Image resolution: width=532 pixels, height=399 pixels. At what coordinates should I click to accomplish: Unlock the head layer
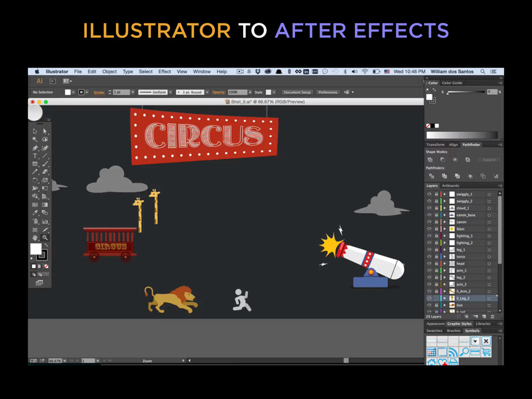[x=436, y=263]
